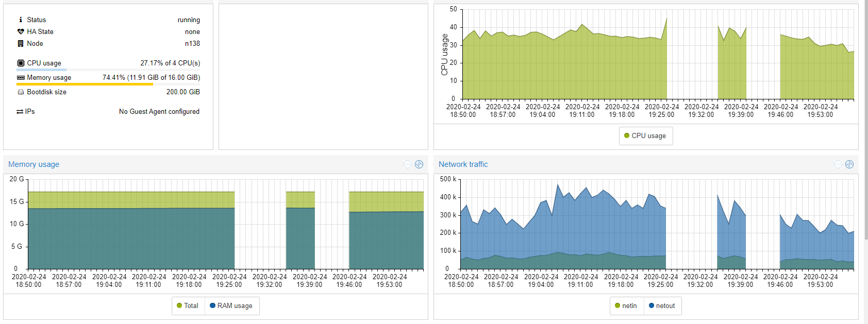Toggle the RAM usage legend item
This screenshot has height=324, width=868.
pyautogui.click(x=231, y=306)
